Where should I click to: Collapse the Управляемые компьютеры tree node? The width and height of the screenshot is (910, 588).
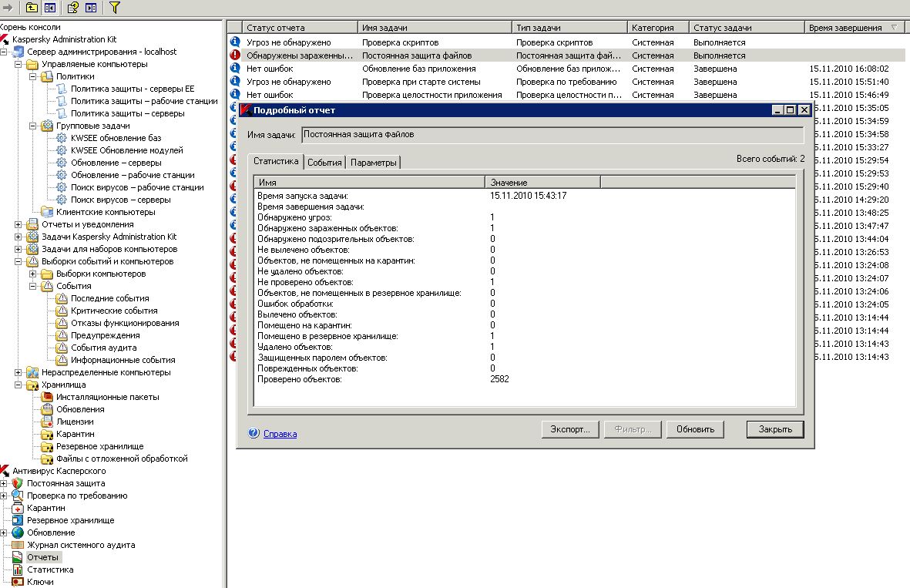point(18,65)
